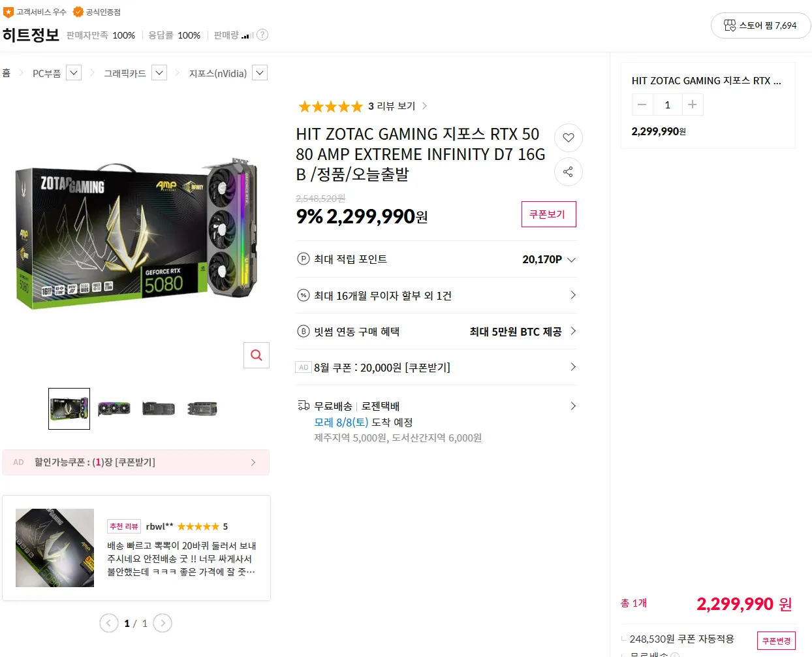This screenshot has width=812, height=657.
Task: Open 8월 쿠폰 20,000원 coupon offer
Action: (436, 367)
